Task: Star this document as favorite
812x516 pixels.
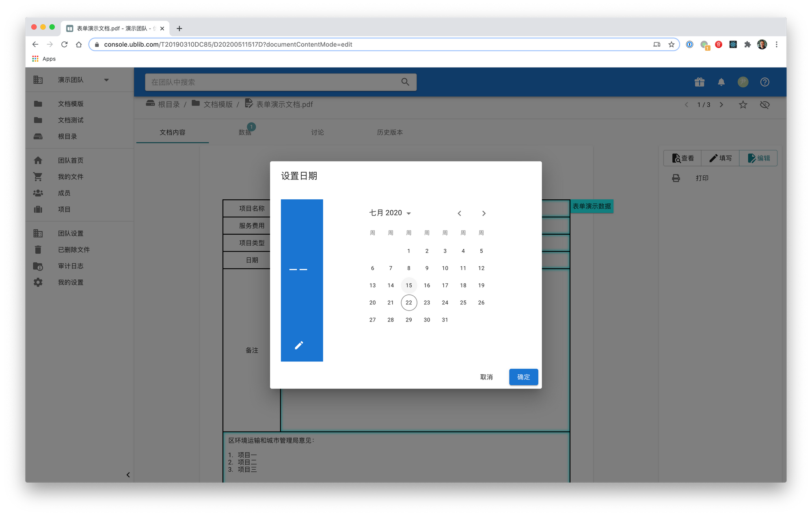Action: [x=743, y=105]
